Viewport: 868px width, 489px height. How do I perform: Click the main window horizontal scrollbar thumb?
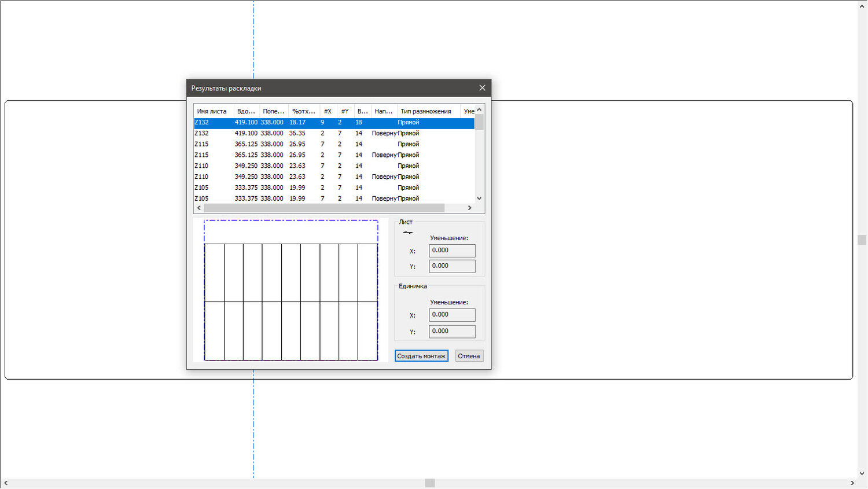click(430, 483)
